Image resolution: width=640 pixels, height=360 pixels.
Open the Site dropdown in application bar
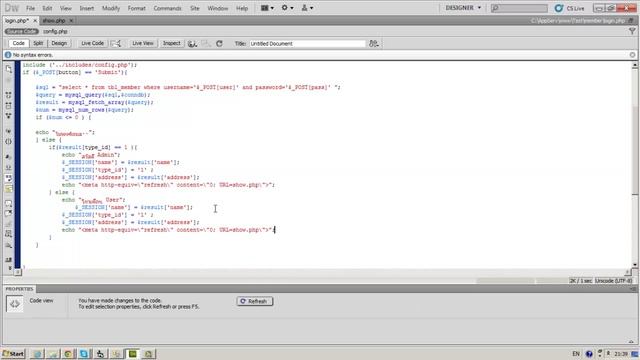click(x=307, y=8)
